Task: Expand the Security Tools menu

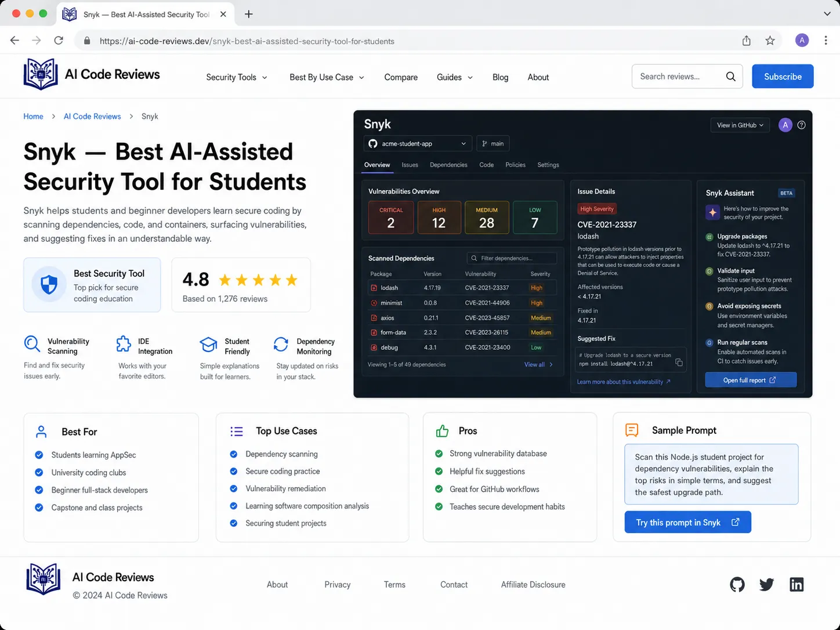Action: point(237,77)
